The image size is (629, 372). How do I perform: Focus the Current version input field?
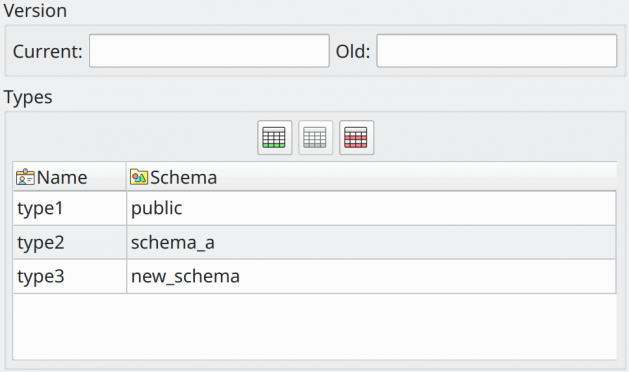(x=209, y=51)
